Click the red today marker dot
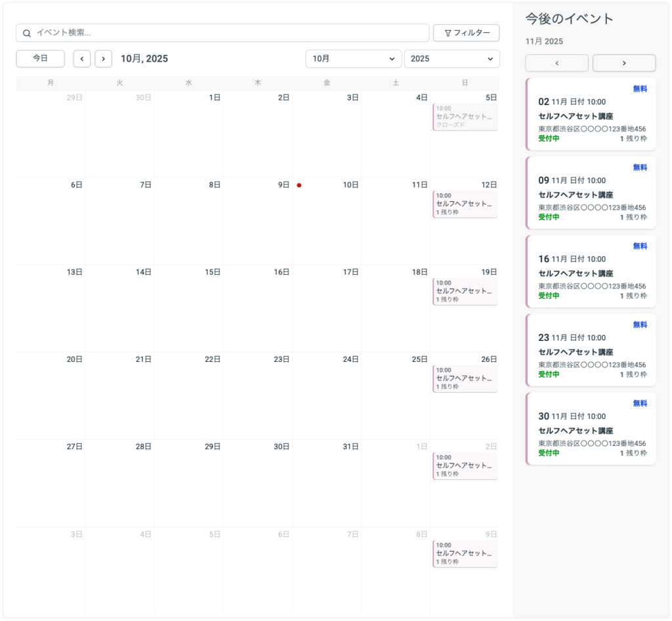672x621 pixels. (x=299, y=186)
